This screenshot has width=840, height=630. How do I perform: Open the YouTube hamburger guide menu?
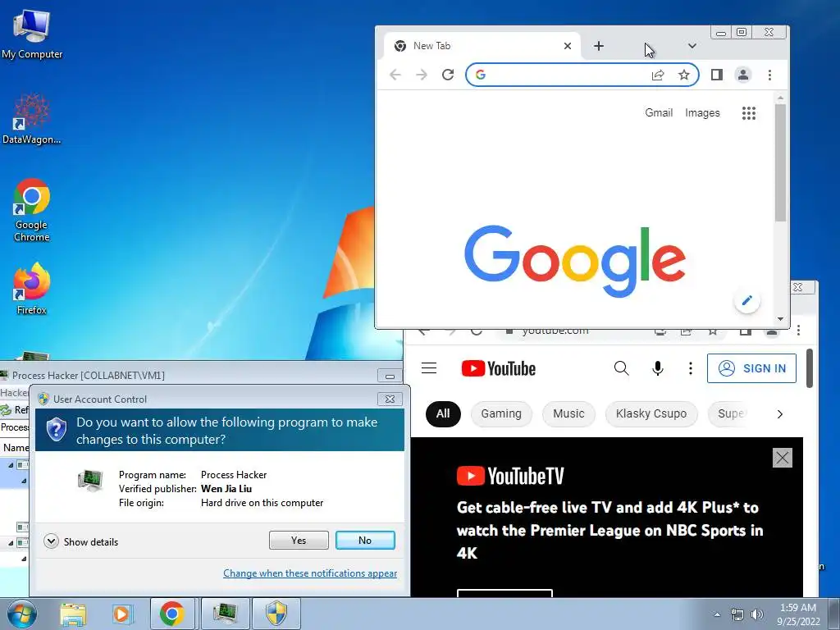[x=429, y=368]
